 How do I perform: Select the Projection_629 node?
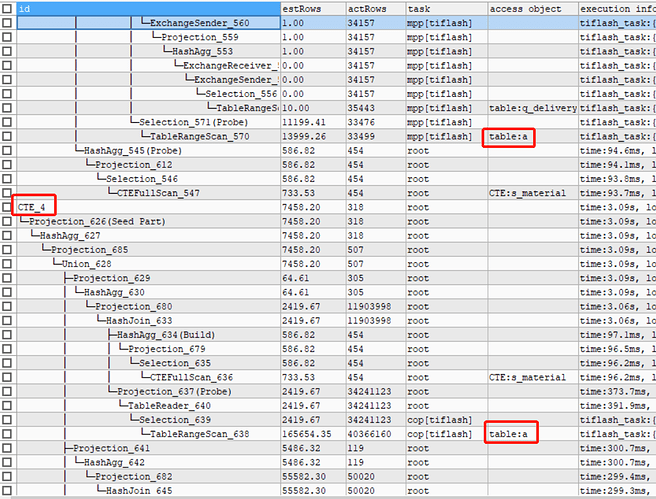click(112, 278)
